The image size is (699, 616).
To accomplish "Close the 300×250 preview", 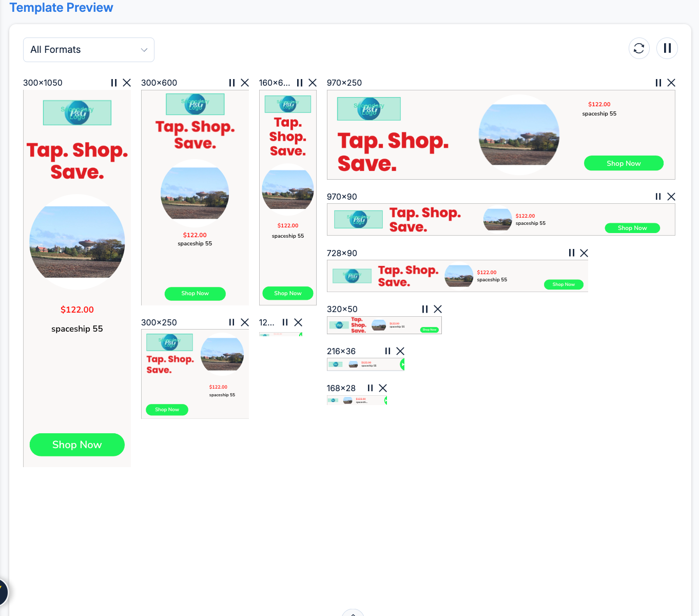I will [245, 322].
